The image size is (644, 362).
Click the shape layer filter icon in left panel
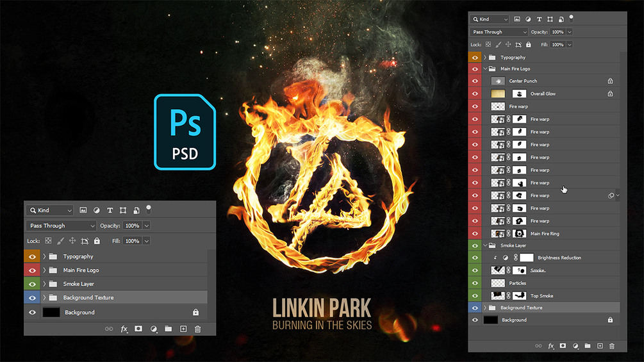[123, 210]
